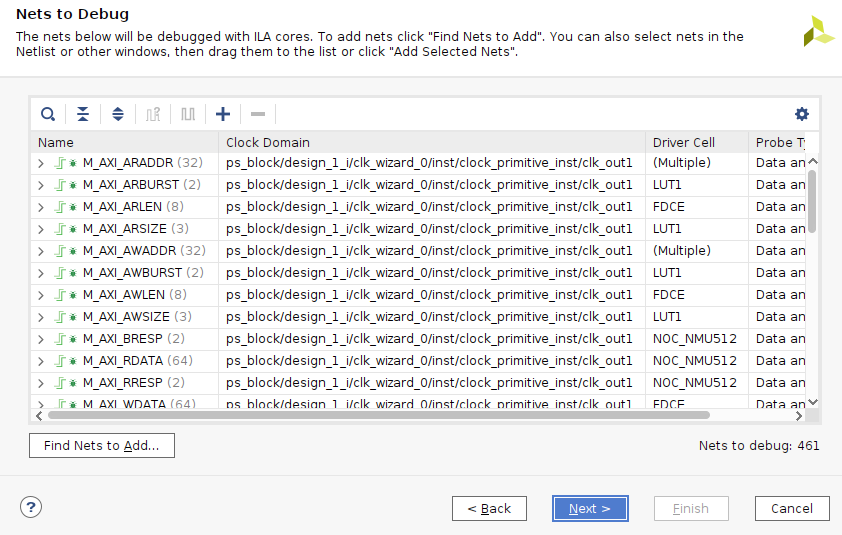Image resolution: width=842 pixels, height=535 pixels.
Task: Click the select clock domain waveform icon
Action: [153, 114]
